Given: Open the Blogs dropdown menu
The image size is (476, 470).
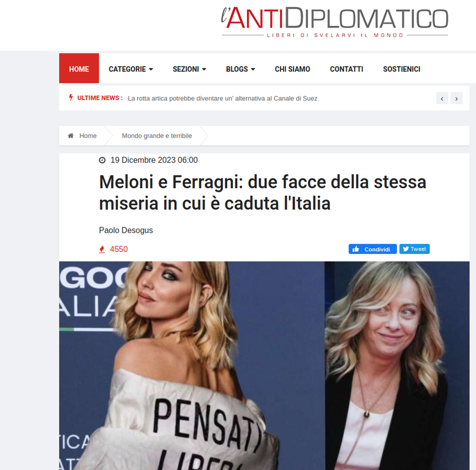Looking at the screenshot, I should click(x=241, y=69).
